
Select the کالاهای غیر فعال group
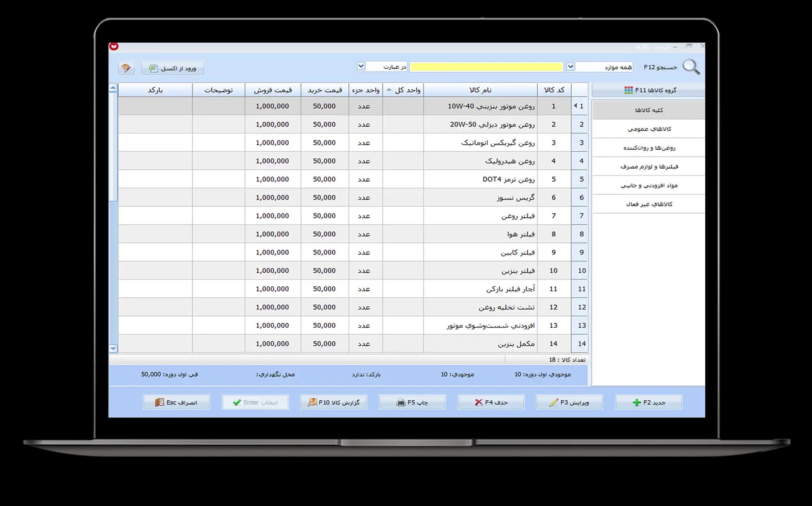point(648,204)
